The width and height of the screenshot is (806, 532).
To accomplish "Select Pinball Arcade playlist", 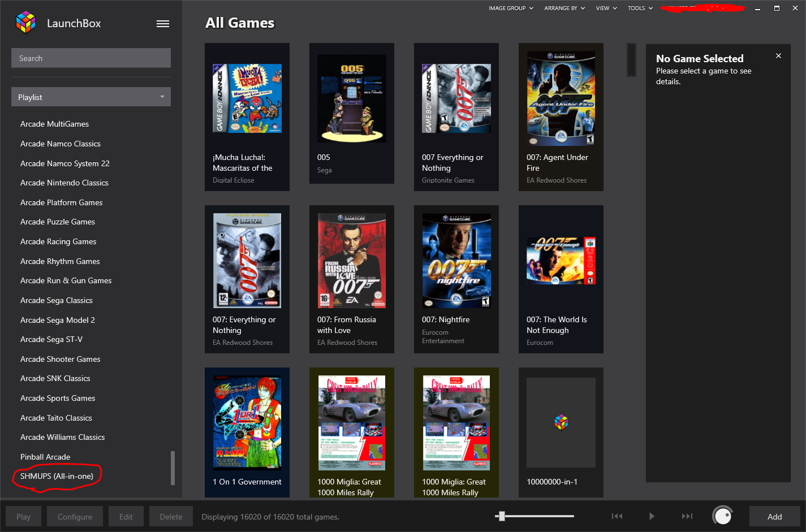I will tap(45, 457).
